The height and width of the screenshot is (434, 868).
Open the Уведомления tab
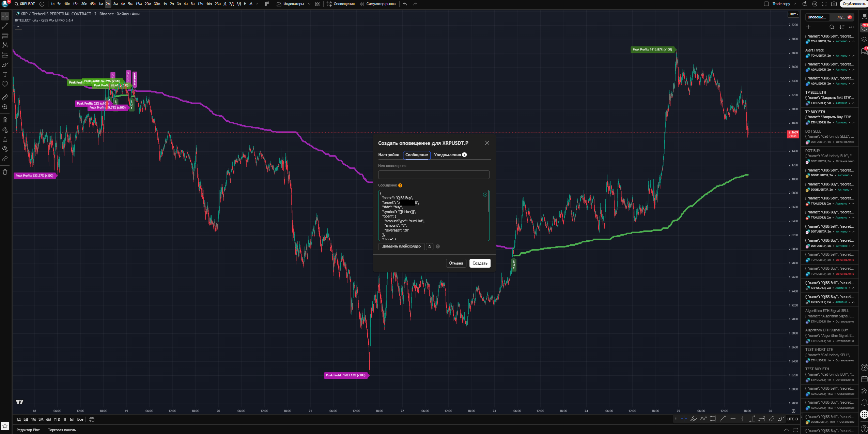tap(450, 155)
